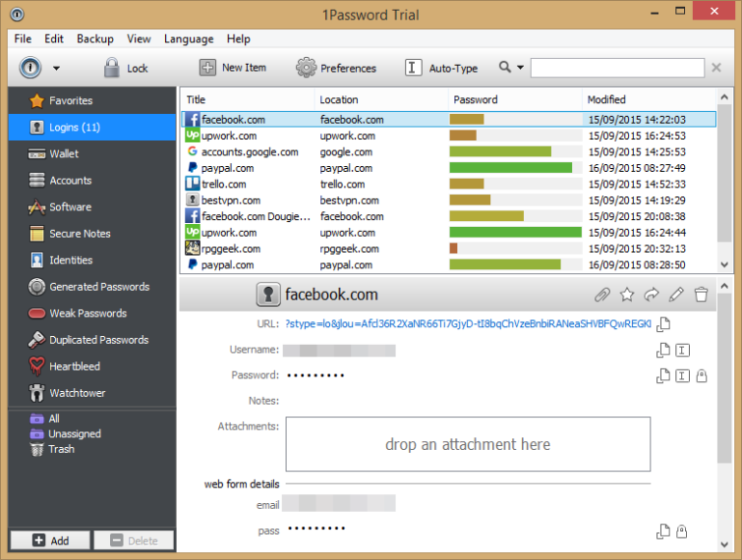
Task: Edit the entry with the pencil icon
Action: [676, 295]
